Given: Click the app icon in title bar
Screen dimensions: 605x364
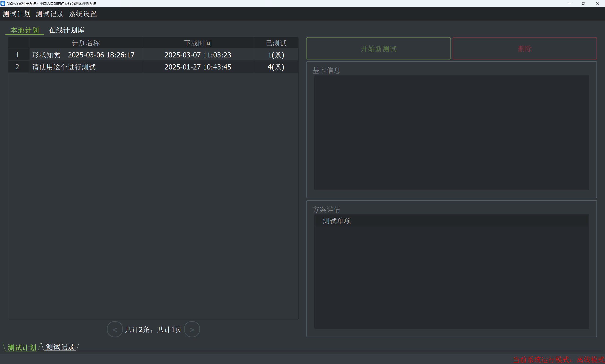Looking at the screenshot, I should pyautogui.click(x=3, y=3).
